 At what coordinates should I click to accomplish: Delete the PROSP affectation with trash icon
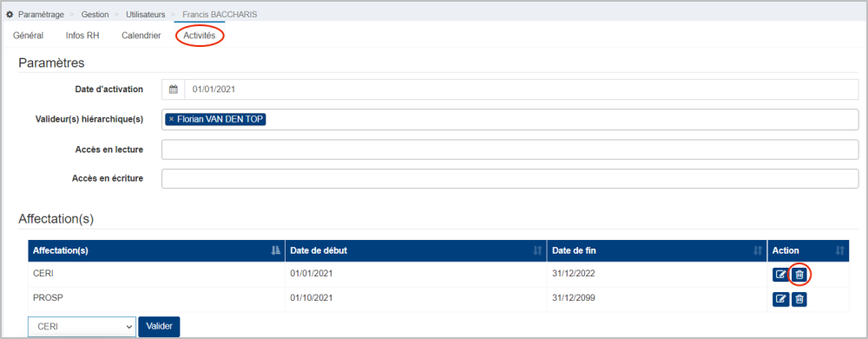coord(799,299)
